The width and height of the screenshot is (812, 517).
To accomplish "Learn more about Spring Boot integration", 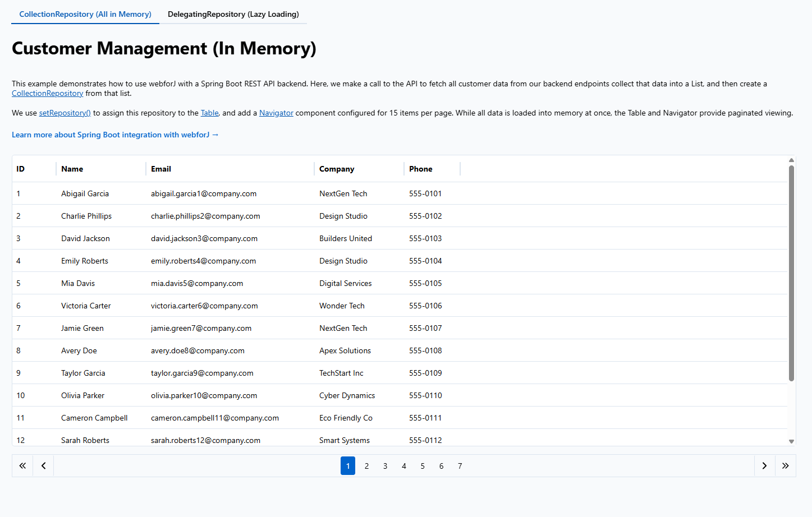I will tap(115, 135).
